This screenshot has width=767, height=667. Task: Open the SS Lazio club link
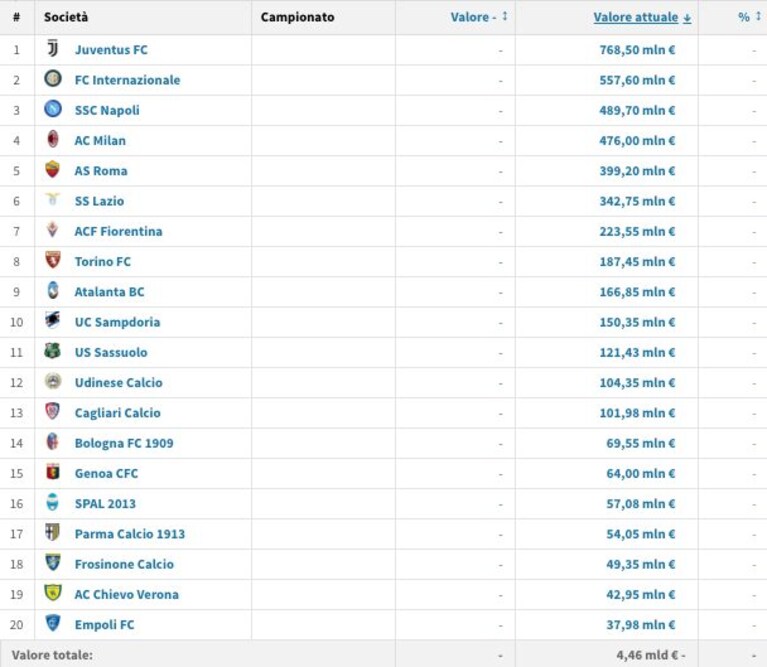point(99,201)
